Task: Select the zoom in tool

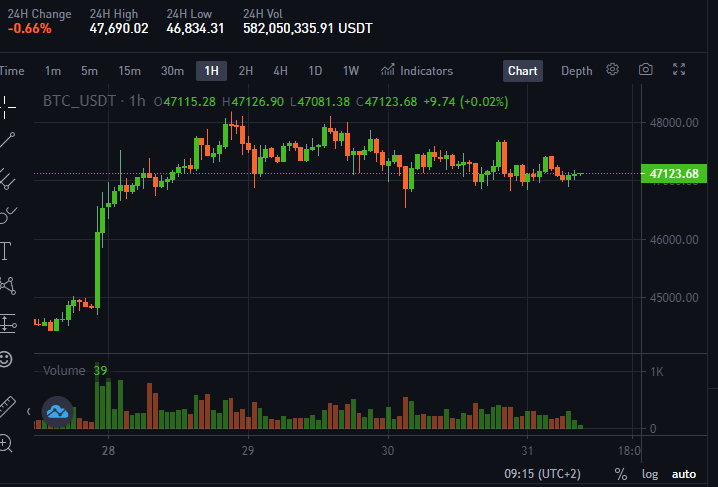Action: [x=5, y=443]
